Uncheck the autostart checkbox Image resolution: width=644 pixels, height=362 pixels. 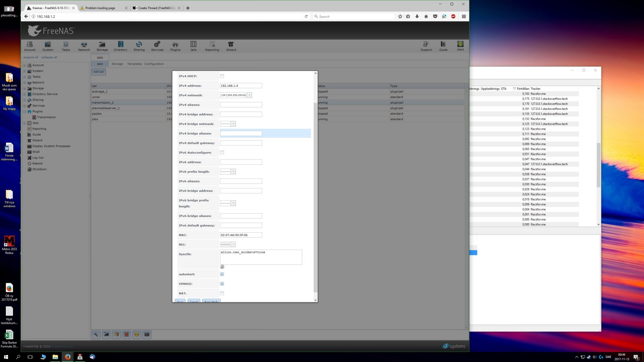[222, 274]
